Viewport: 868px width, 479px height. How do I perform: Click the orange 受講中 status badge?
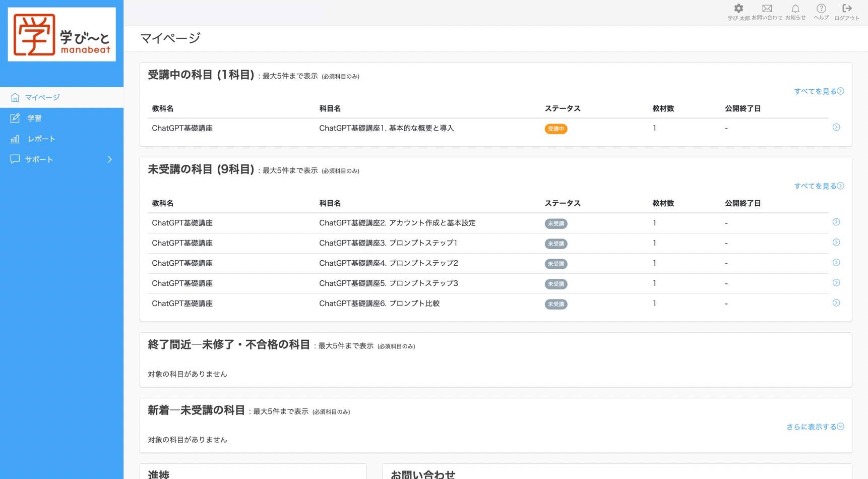click(555, 129)
